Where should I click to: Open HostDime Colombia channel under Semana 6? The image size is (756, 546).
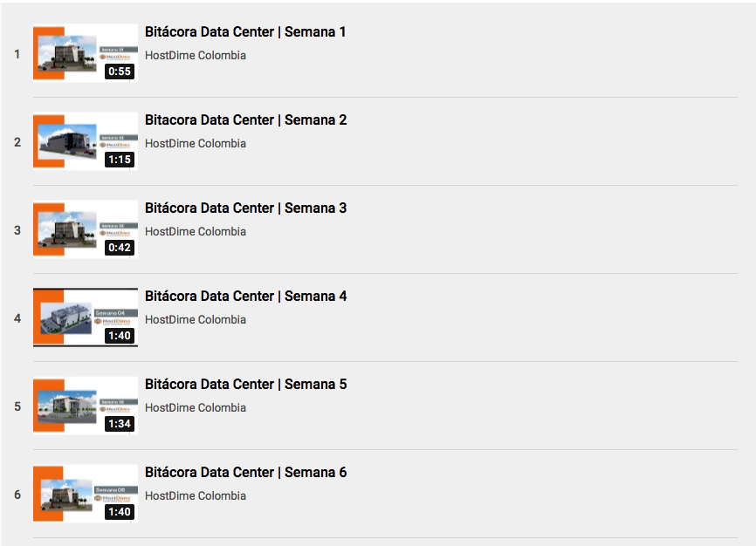pos(196,496)
